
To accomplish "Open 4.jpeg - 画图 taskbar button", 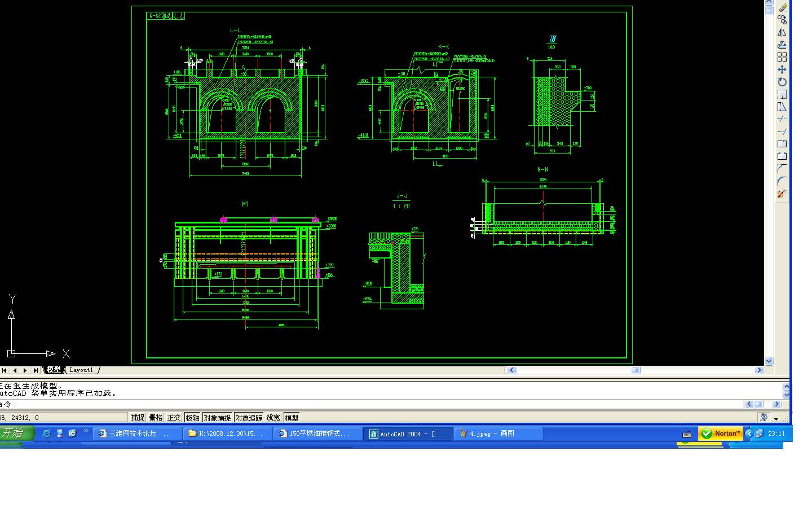I will pyautogui.click(x=499, y=433).
